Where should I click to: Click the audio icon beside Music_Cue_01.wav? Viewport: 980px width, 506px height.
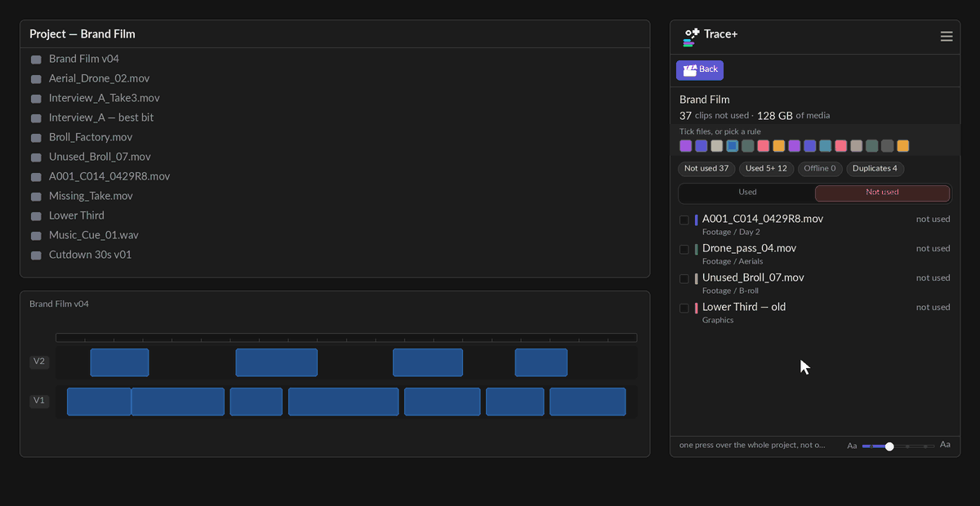pyautogui.click(x=36, y=236)
